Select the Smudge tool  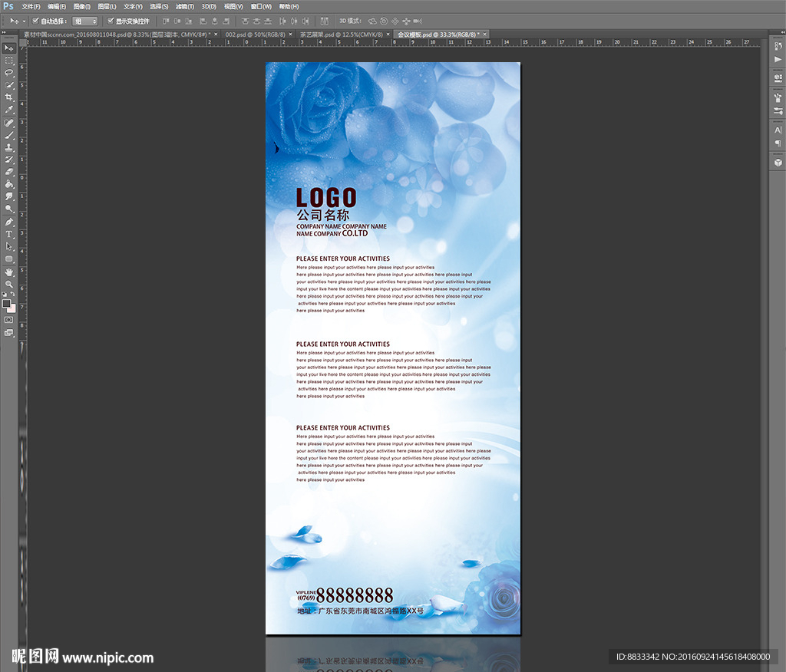(x=9, y=196)
